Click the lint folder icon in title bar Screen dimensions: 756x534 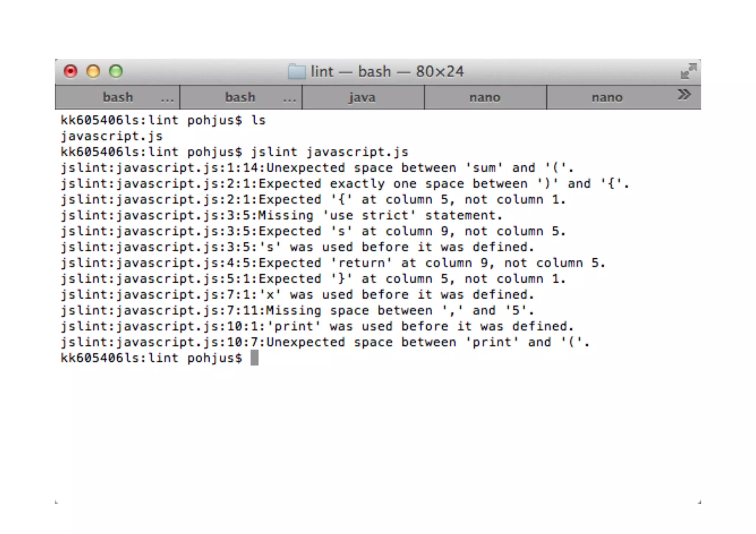click(x=297, y=72)
